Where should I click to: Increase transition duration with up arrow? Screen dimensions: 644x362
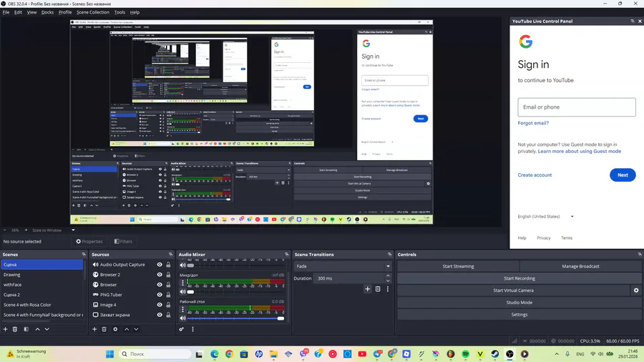click(x=388, y=276)
